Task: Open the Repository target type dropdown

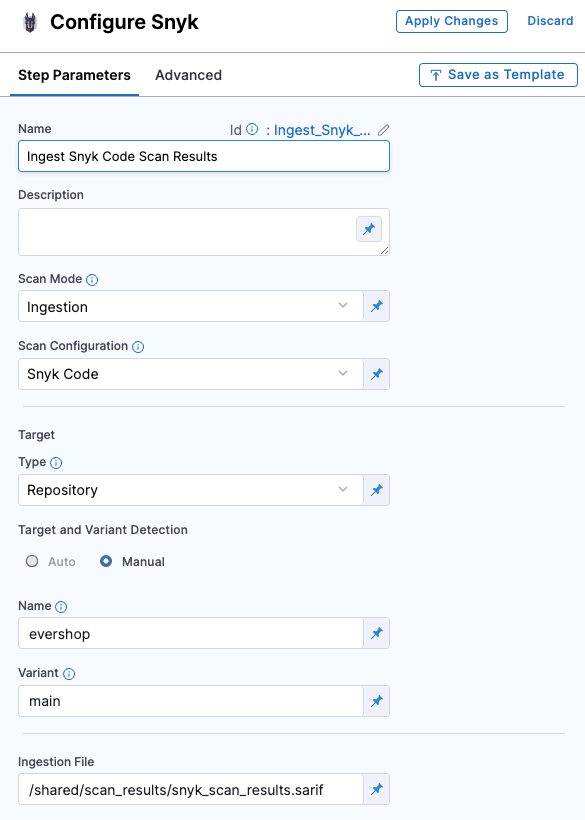Action: click(191, 490)
